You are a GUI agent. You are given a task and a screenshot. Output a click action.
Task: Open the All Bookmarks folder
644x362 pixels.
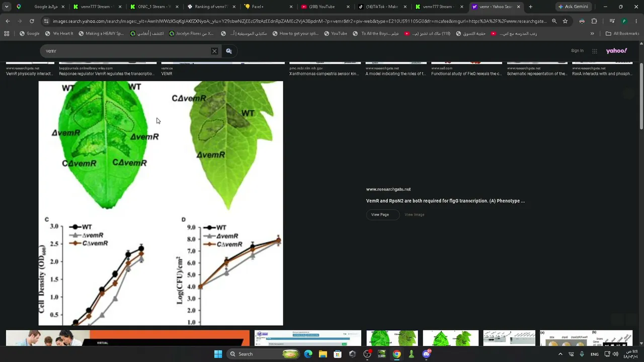(622, 34)
